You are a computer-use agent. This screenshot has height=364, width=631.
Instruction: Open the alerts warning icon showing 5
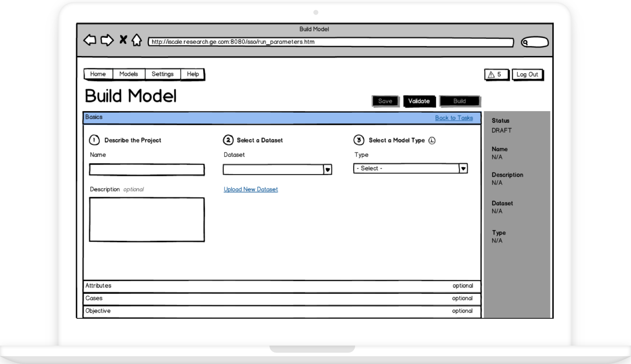(x=496, y=74)
